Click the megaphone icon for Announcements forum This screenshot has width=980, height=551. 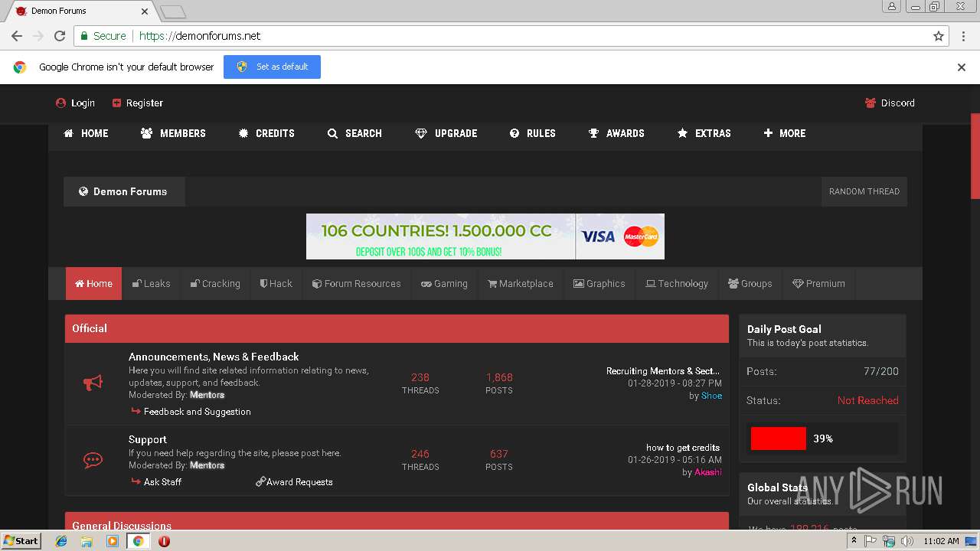tap(93, 383)
